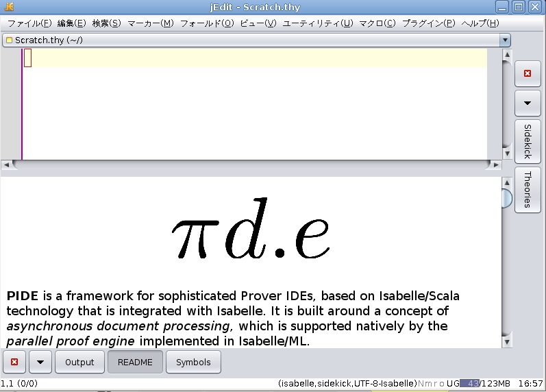Open the ビュー(V) menu
This screenshot has width=546, height=392.
[258, 23]
